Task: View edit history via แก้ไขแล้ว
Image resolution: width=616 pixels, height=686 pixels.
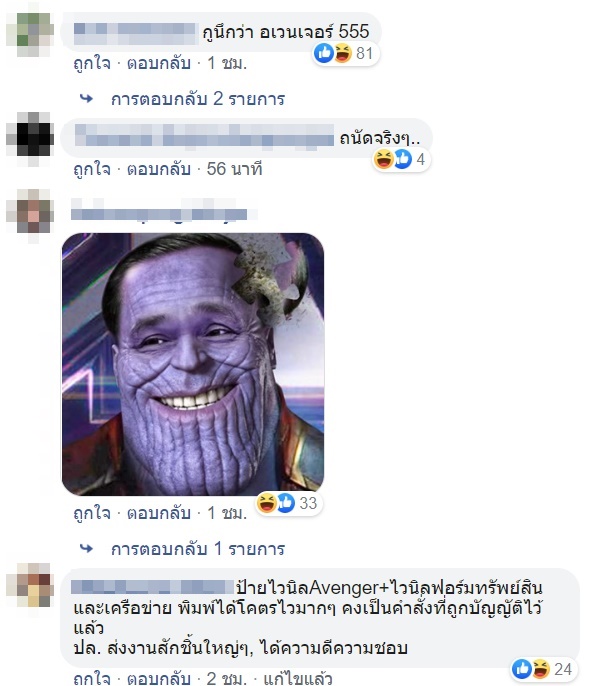Action: [x=298, y=679]
